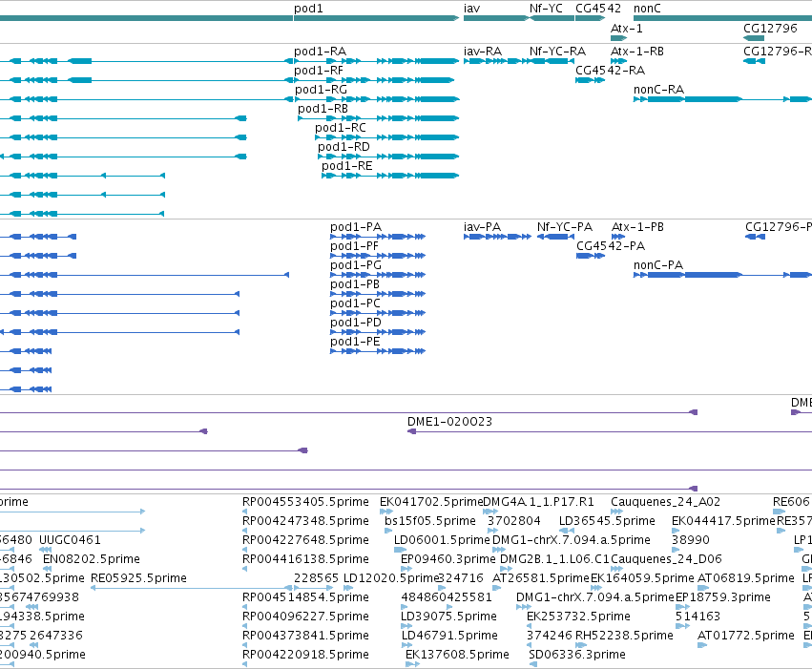Open the Cauquenes_24_A02 feature
Screen dimensions: 812x669
click(665, 502)
